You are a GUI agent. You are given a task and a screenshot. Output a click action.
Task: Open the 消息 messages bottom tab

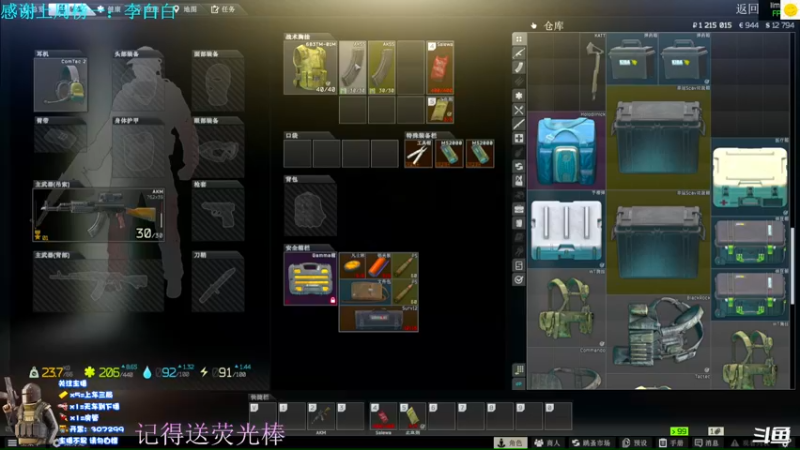[707, 443]
